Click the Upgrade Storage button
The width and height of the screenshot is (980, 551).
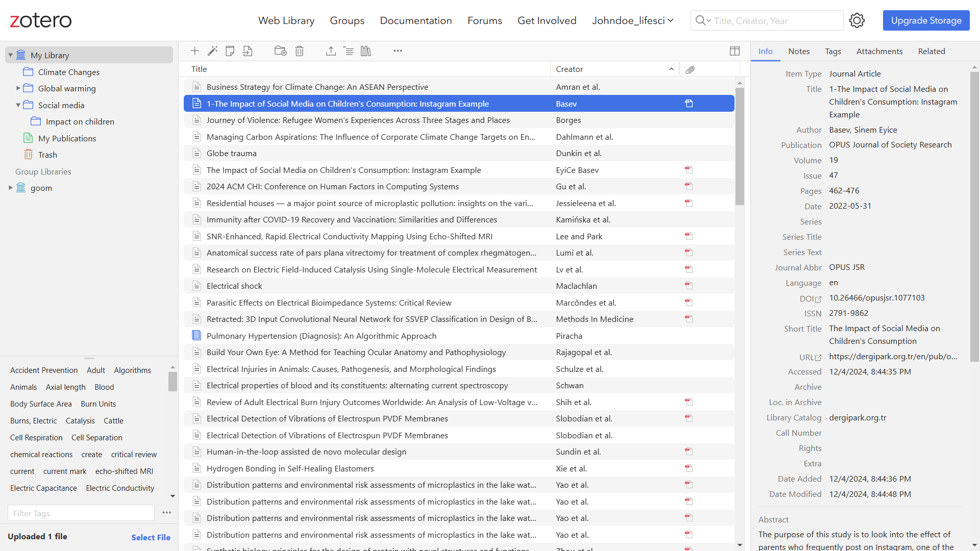click(x=926, y=20)
